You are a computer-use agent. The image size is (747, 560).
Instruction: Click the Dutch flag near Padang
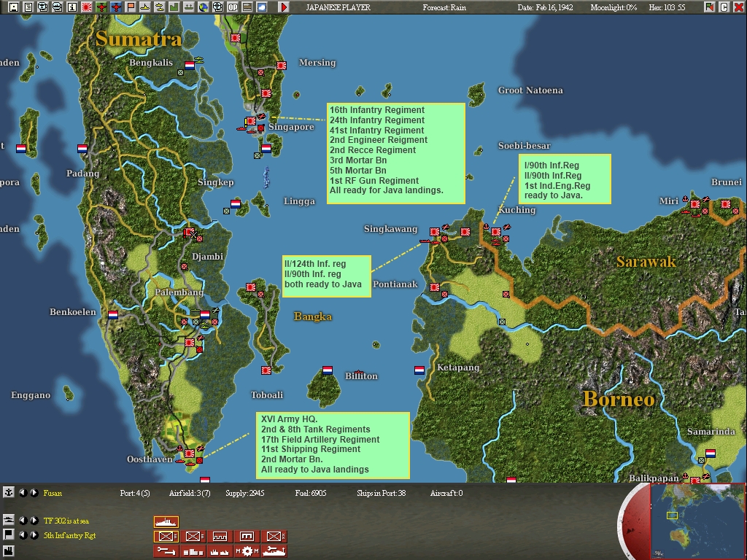click(x=82, y=149)
